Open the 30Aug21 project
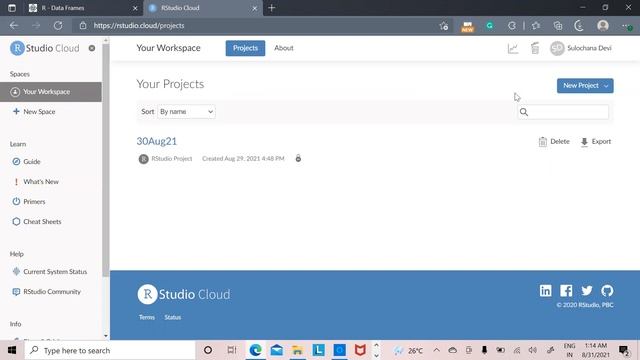 click(157, 141)
